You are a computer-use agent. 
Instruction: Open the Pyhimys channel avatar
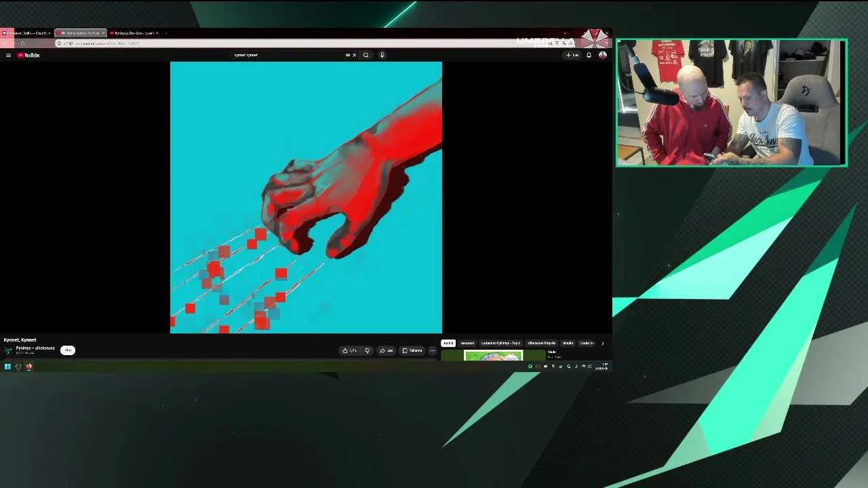(x=8, y=350)
